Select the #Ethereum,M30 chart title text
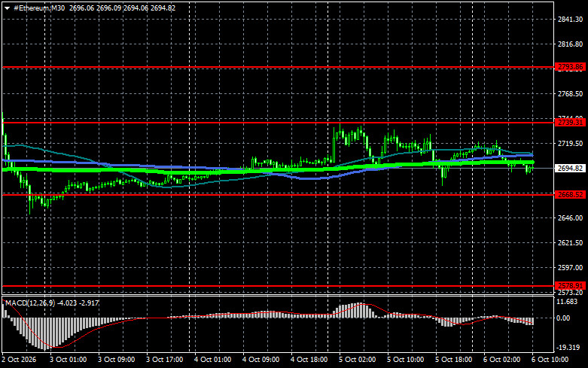Image resolution: width=588 pixels, height=368 pixels. coord(39,8)
